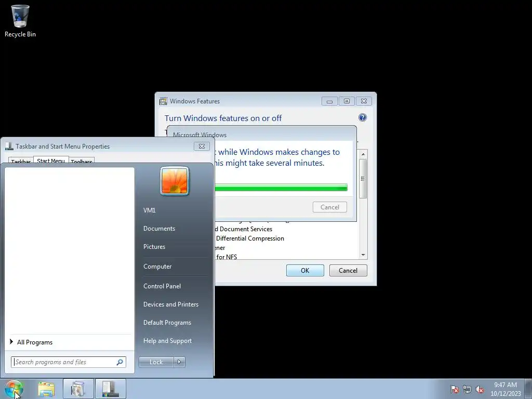Select the Taskbar Properties taskbar button
Screen dimensions: 532x399
click(111, 389)
